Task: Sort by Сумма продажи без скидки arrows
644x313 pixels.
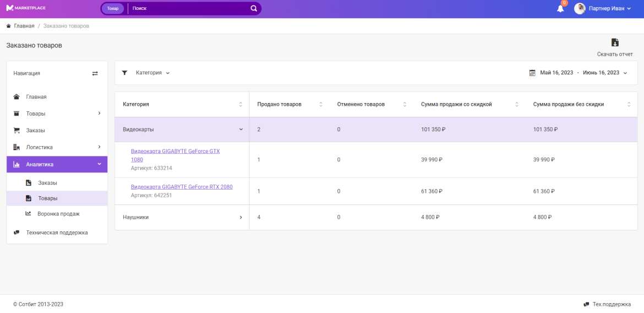Action: pyautogui.click(x=629, y=105)
